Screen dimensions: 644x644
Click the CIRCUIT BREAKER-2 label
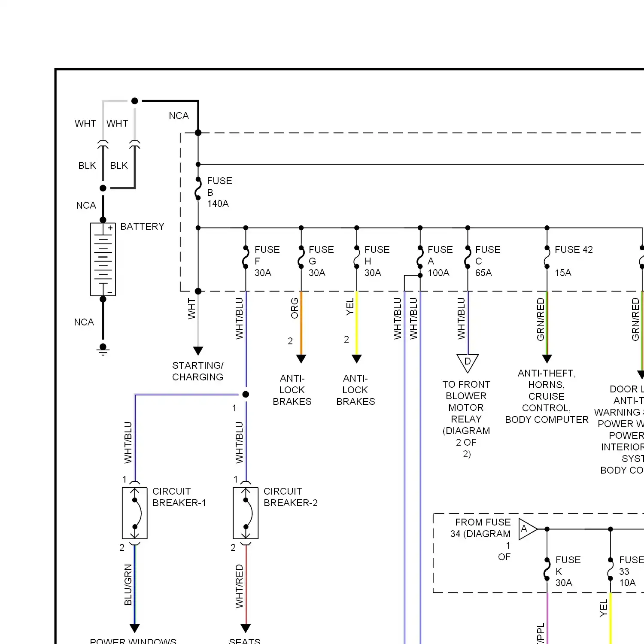tap(291, 497)
